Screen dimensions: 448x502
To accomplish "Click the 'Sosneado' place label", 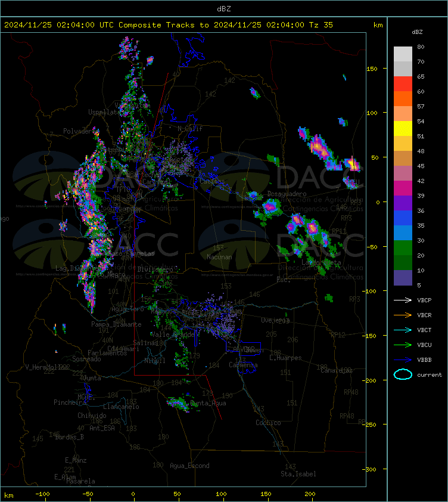I will tap(87, 359).
